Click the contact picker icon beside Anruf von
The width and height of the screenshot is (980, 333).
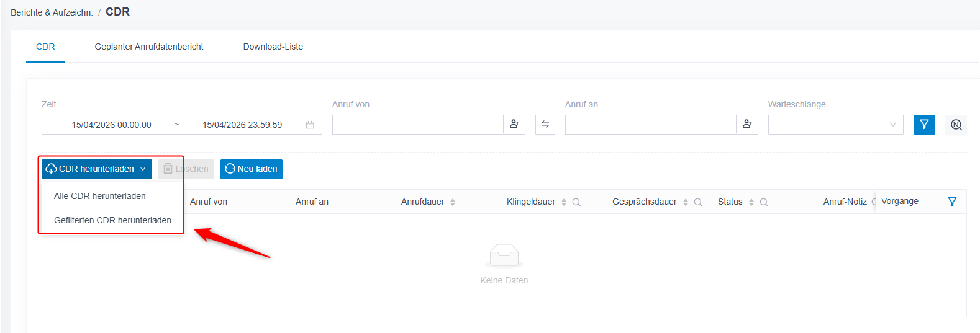click(514, 124)
